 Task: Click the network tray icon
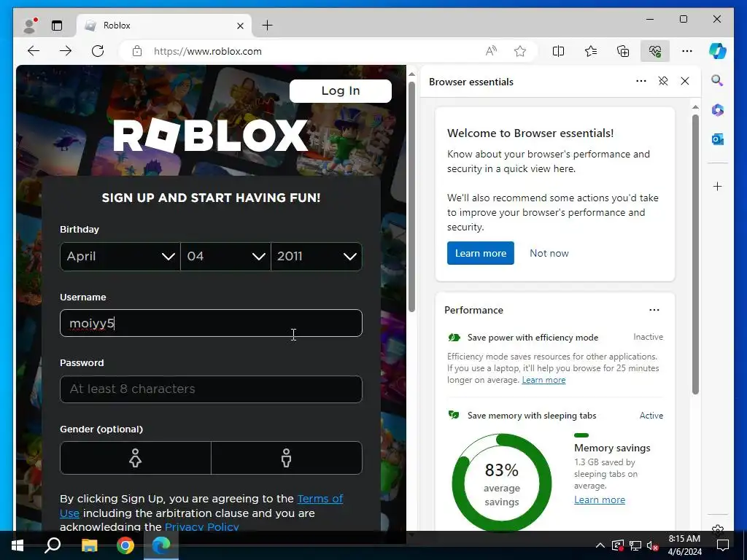tap(635, 545)
